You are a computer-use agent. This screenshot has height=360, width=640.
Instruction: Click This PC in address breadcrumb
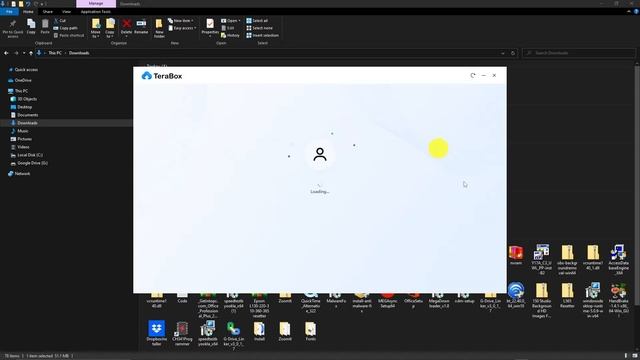55,53
